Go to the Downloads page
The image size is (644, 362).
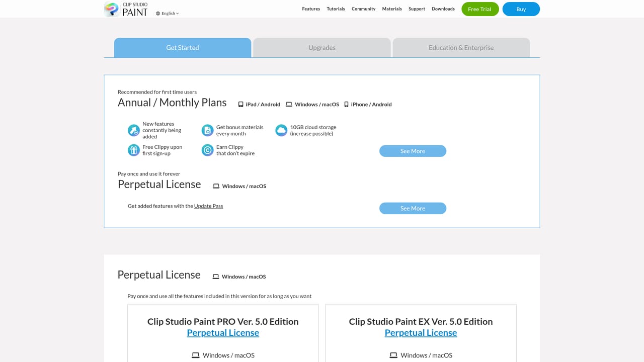coord(443,9)
